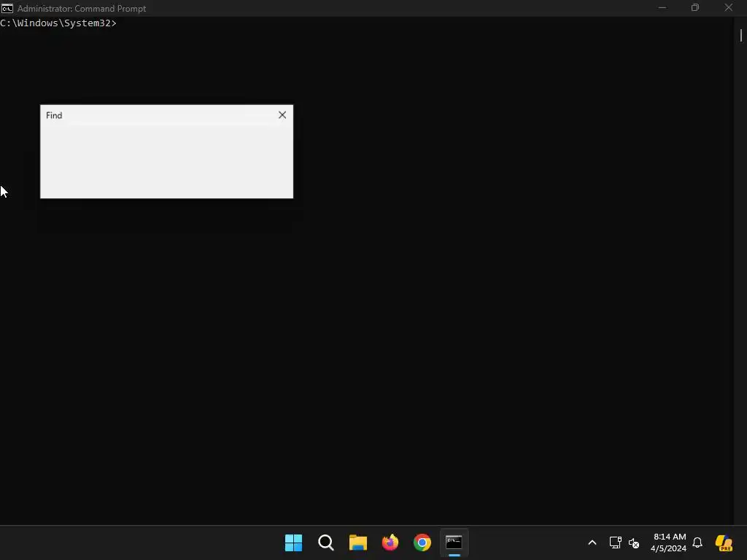
Task: Open taskbar Search
Action: 326,542
